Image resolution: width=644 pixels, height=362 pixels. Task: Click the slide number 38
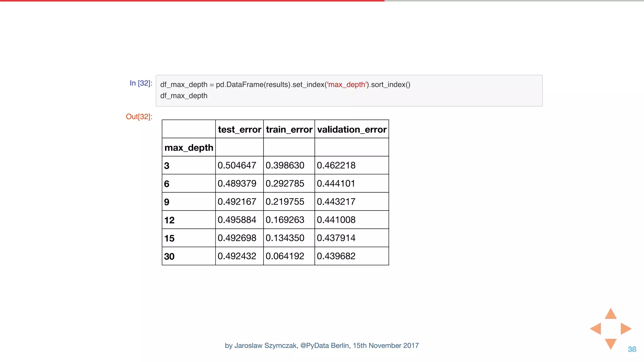tap(632, 349)
